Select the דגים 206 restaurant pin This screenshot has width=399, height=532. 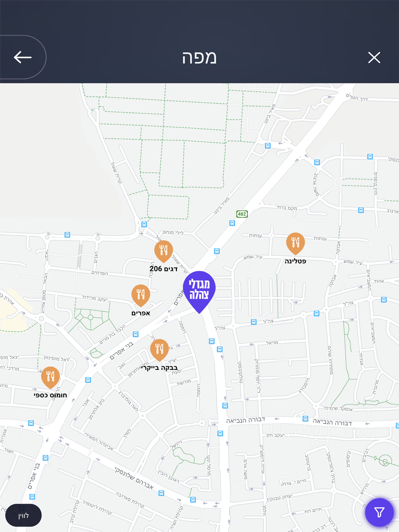click(x=164, y=251)
